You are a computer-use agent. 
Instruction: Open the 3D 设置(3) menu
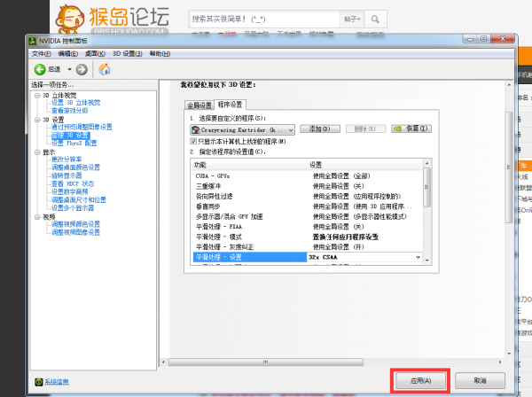coord(127,54)
